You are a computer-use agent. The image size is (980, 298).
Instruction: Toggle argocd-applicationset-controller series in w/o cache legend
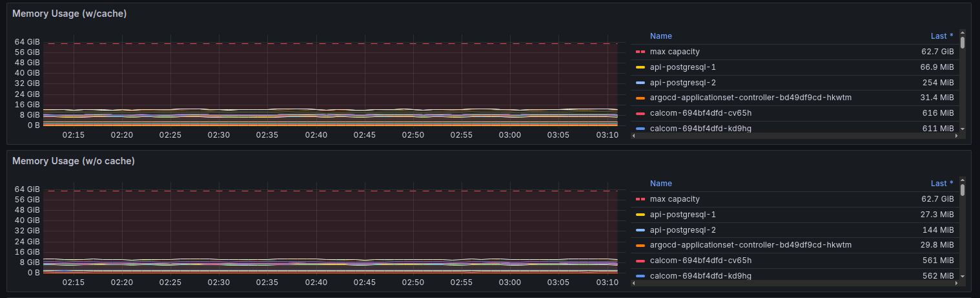[751, 245]
